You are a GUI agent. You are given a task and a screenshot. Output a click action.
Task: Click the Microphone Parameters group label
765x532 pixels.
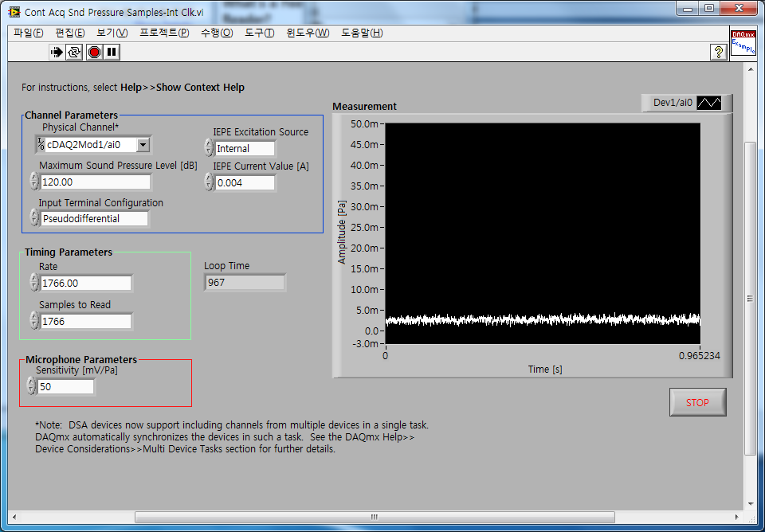point(81,359)
